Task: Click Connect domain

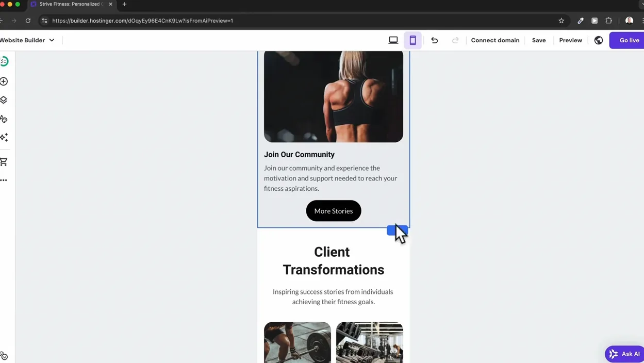Action: [495, 40]
